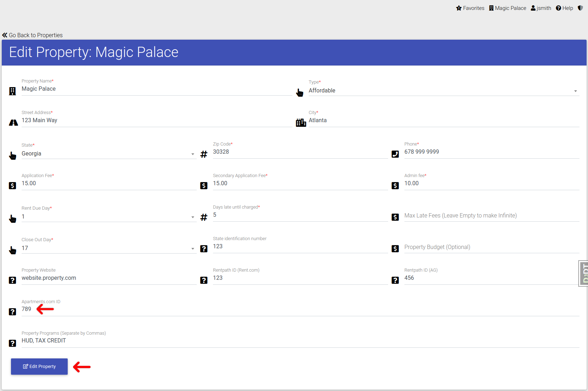This screenshot has height=391, width=588.
Task: Go Back to Properties link
Action: [x=32, y=35]
